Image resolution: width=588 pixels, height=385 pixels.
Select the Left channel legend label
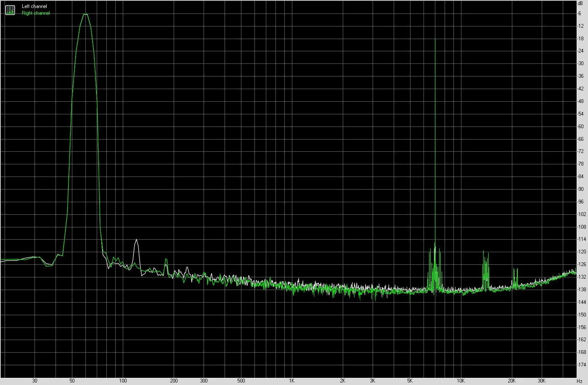click(34, 7)
